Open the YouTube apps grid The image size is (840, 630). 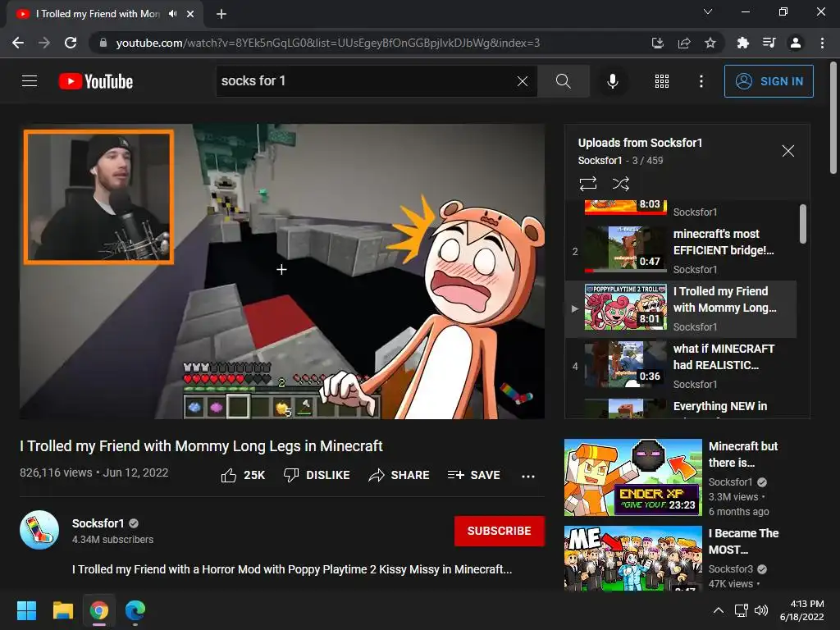tap(662, 81)
